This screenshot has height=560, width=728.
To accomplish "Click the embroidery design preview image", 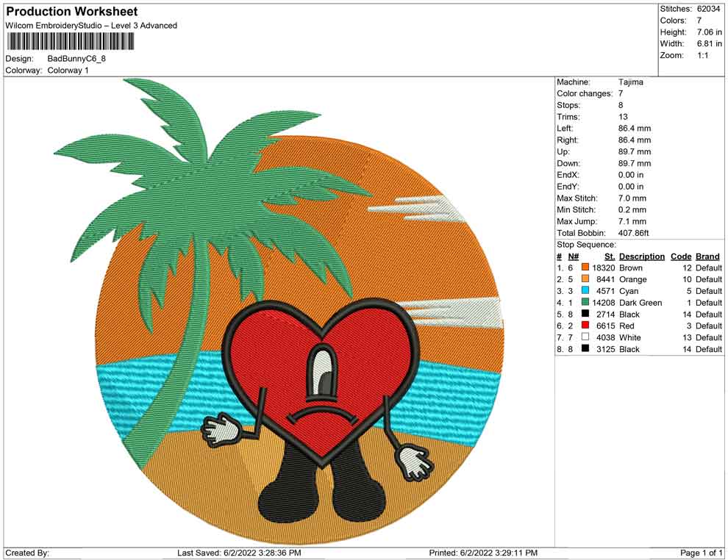I will pyautogui.click(x=279, y=311).
